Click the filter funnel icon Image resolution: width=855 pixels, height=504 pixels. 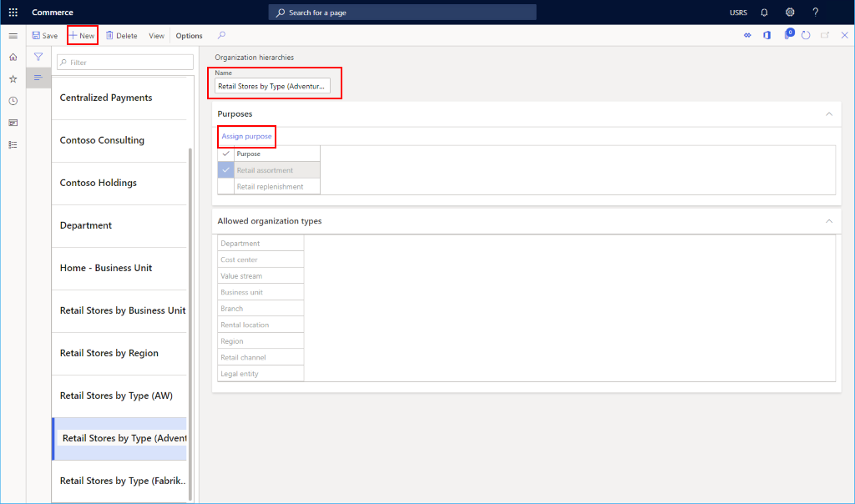point(38,57)
